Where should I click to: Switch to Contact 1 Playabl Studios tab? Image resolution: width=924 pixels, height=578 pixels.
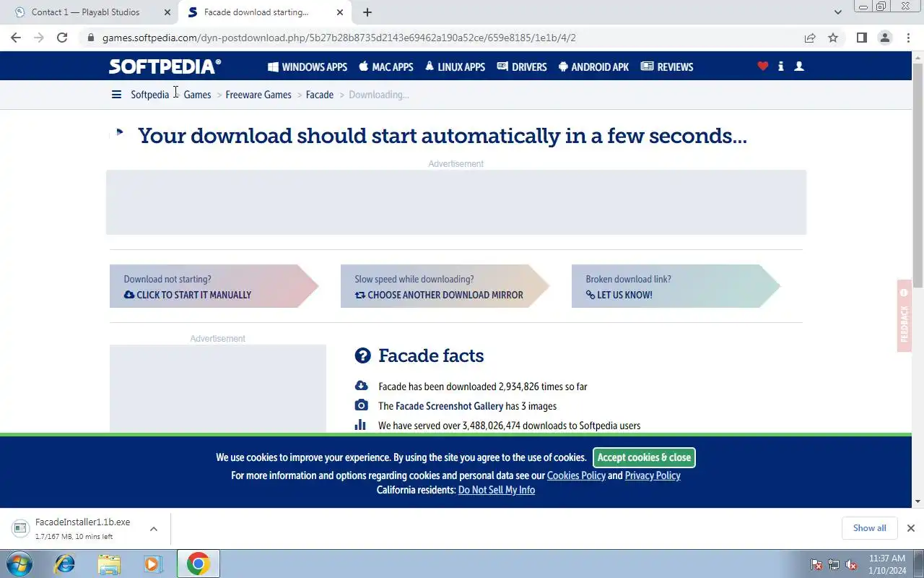pyautogui.click(x=85, y=12)
